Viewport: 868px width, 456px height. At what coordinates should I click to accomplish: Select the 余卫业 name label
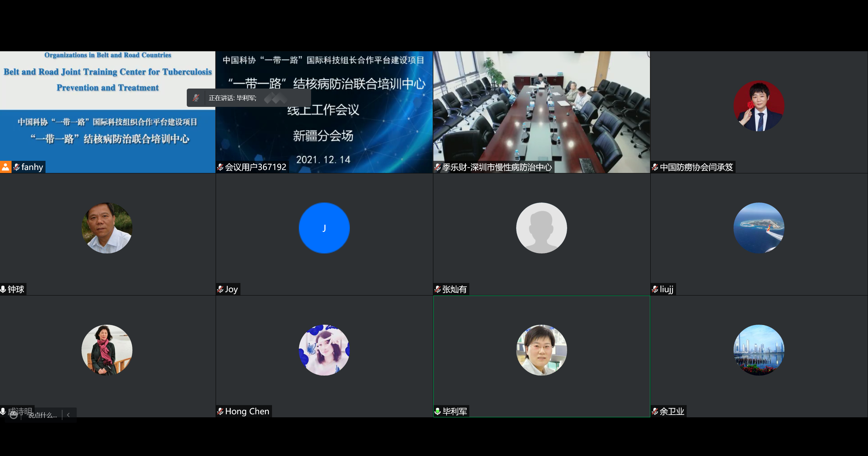[x=672, y=411]
